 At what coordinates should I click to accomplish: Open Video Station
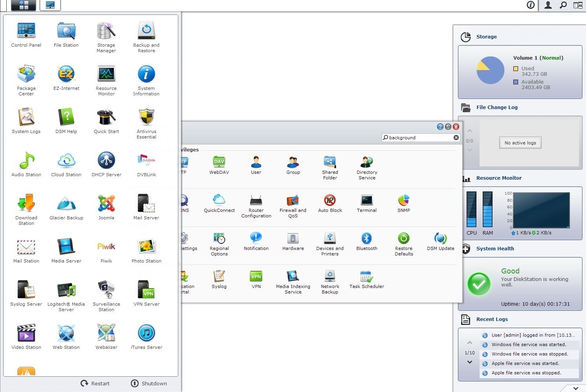pos(26,337)
